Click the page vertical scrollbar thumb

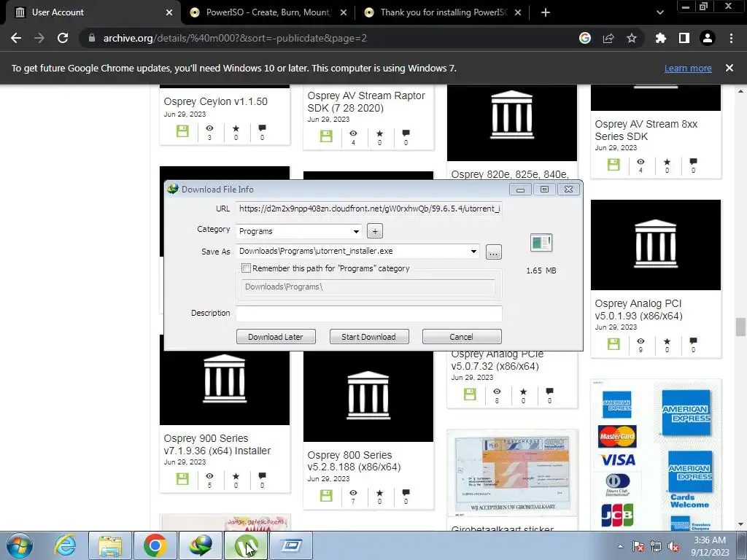pos(740,327)
